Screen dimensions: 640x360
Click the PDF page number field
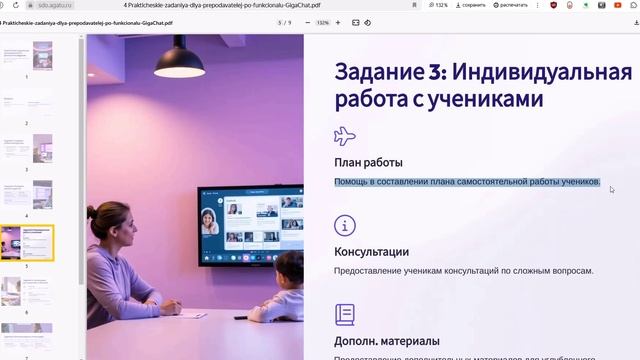pos(280,23)
